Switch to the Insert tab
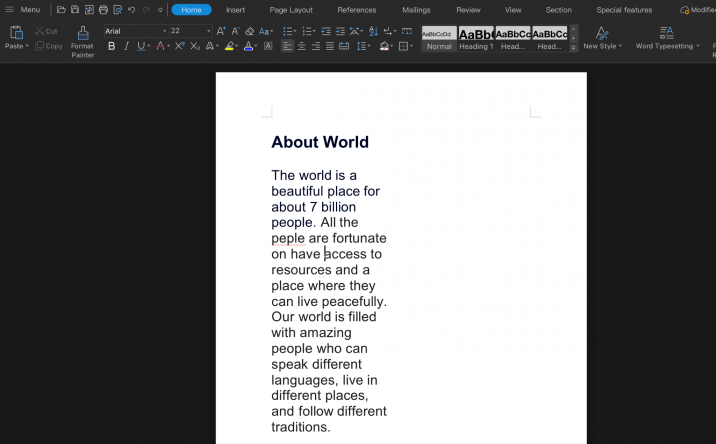 point(235,10)
